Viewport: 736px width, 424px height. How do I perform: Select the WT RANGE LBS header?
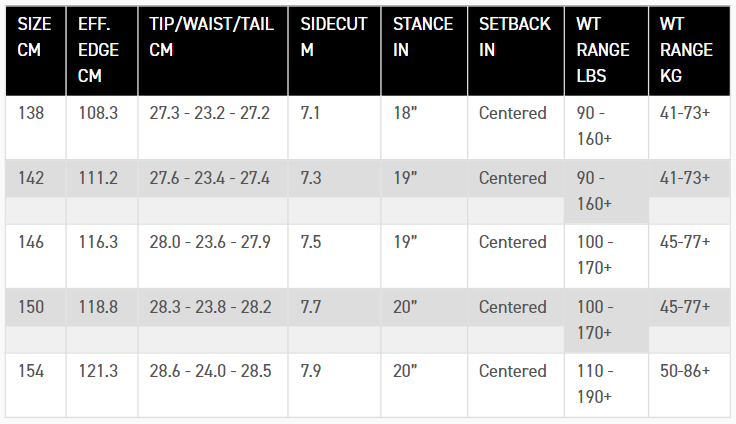click(x=603, y=49)
